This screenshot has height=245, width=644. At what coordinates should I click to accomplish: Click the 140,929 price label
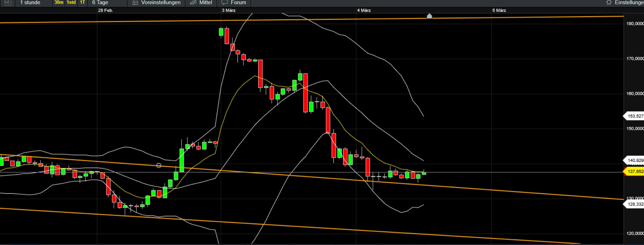pos(634,160)
